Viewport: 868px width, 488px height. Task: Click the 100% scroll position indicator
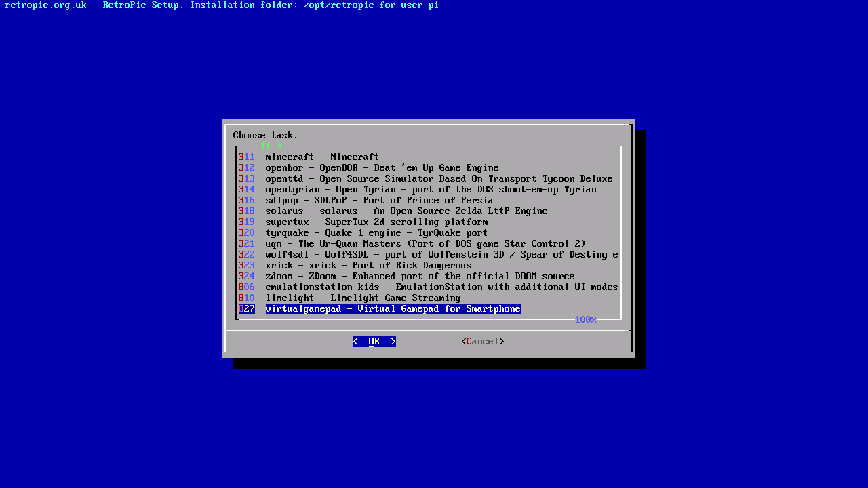[x=585, y=320]
